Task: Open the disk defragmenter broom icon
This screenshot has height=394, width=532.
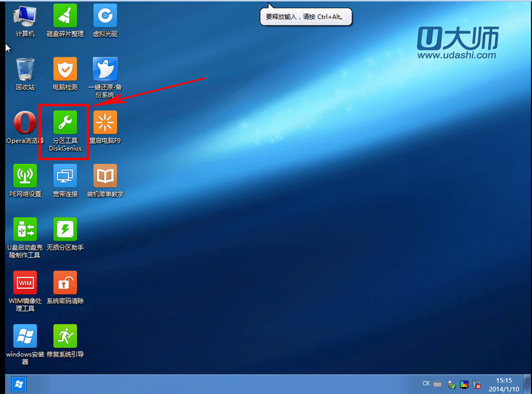Action: click(x=65, y=15)
